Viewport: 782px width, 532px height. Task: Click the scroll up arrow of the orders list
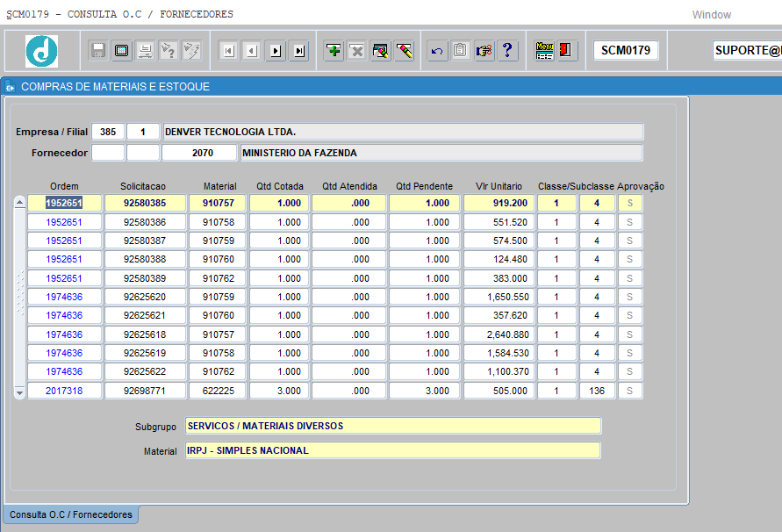(x=19, y=202)
